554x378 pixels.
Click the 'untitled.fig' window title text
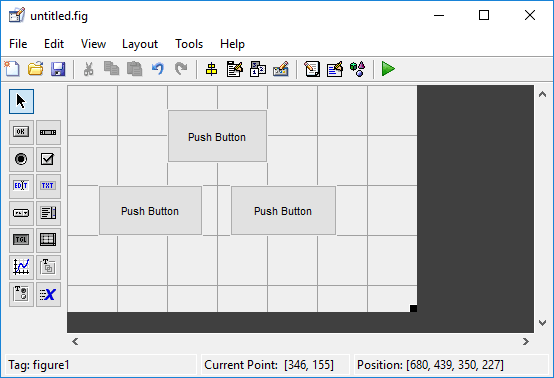pos(59,16)
